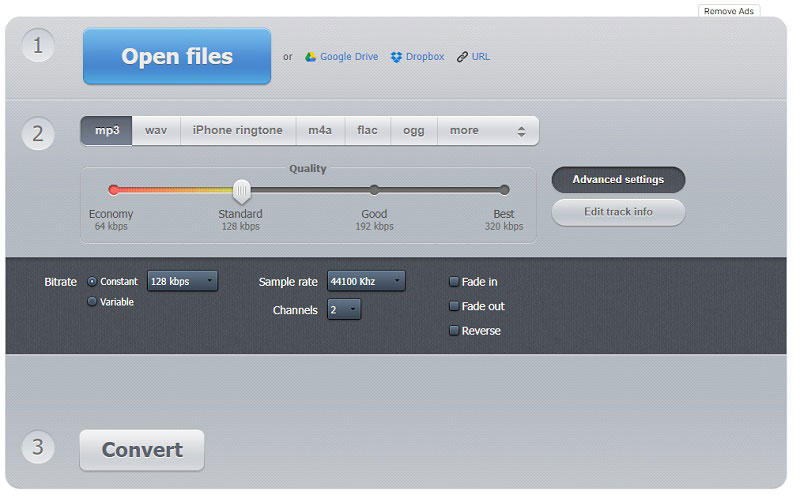Viewport: 800px width, 502px height.
Task: Click the Good quality label
Action: (374, 214)
